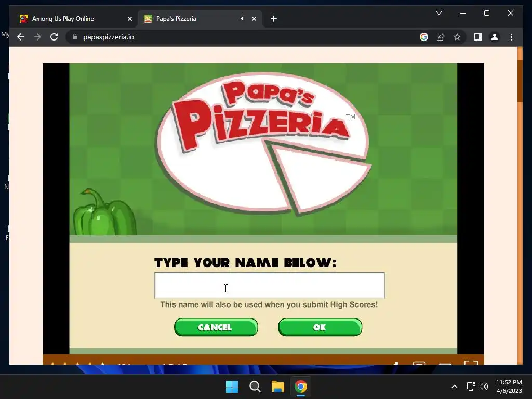Screen dimensions: 532x399
Task: Click fullscreen icon below the game
Action: [471, 363]
